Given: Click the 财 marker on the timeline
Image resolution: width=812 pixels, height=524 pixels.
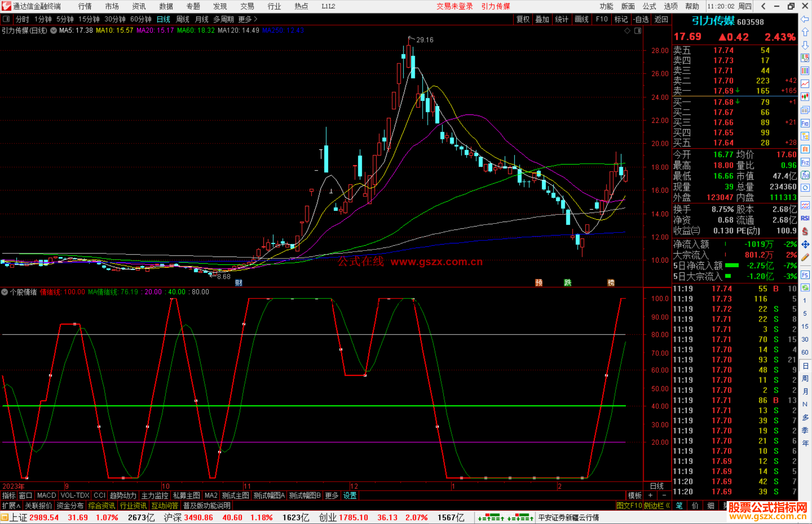Looking at the screenshot, I should (239, 282).
